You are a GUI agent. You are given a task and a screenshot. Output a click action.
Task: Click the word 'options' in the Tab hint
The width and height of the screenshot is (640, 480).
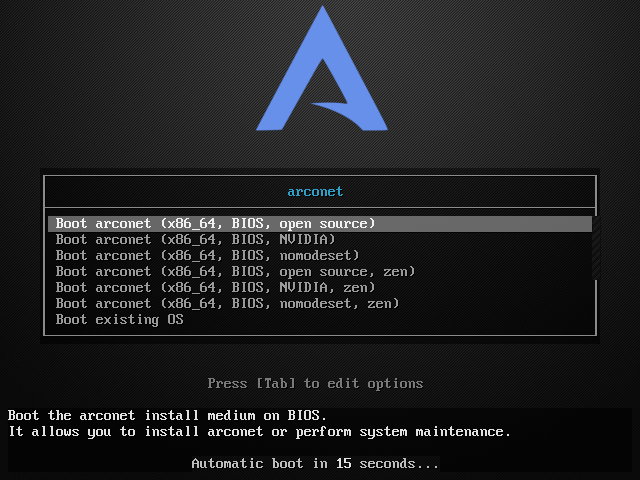[x=395, y=383]
